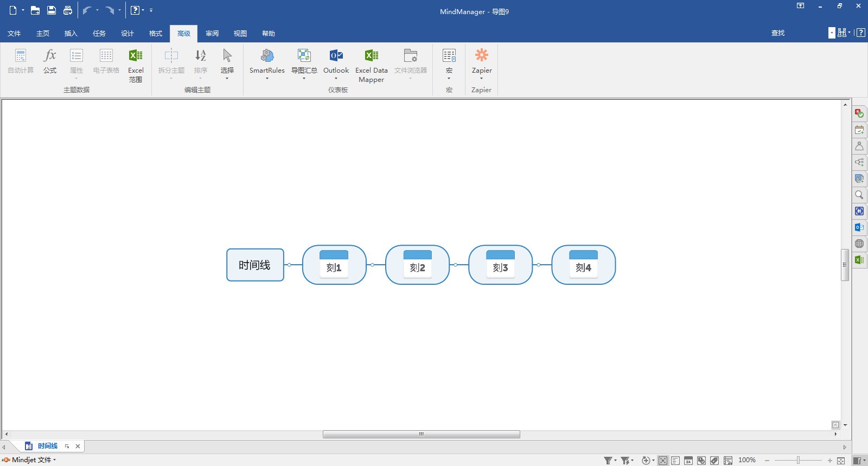Switch to schedule calendar view in status bar

click(x=688, y=461)
